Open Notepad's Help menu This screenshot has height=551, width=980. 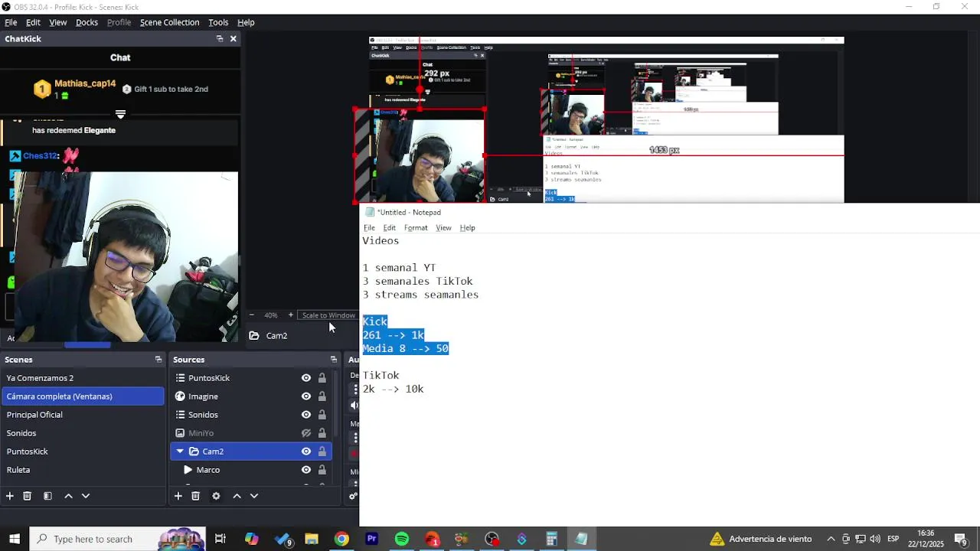[467, 228]
